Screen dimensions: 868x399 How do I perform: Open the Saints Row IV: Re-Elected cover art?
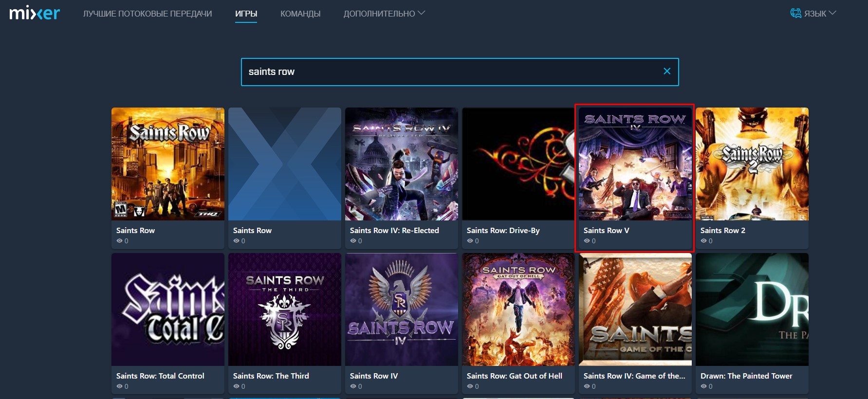(402, 164)
